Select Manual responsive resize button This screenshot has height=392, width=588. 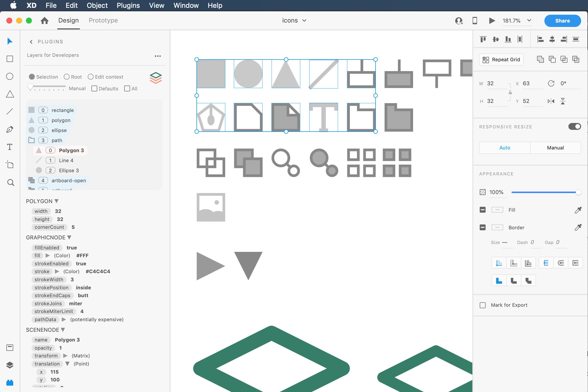555,148
